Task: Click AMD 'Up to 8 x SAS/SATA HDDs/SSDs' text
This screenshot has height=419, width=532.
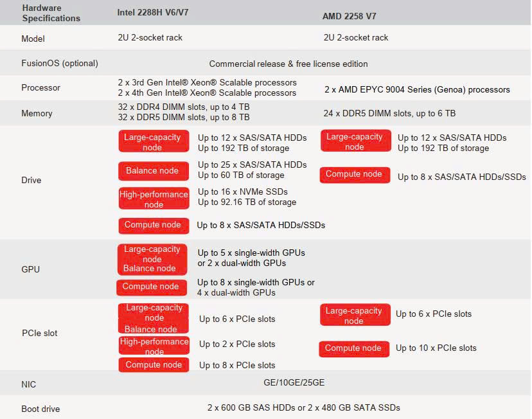Action: click(x=462, y=177)
